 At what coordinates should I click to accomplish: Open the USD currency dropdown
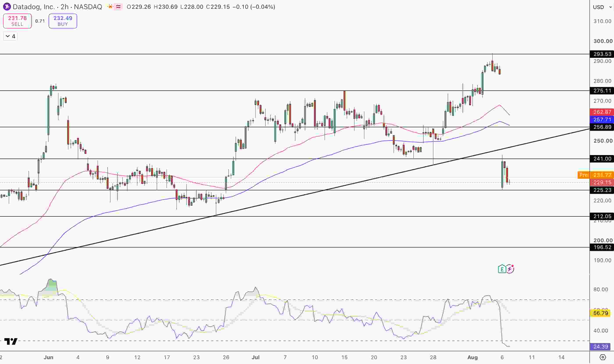tap(602, 7)
